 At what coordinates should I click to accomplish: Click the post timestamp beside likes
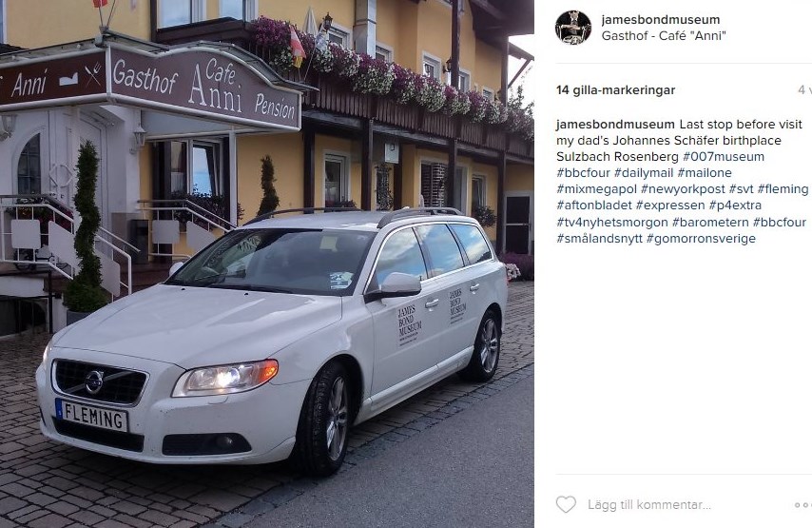804,90
